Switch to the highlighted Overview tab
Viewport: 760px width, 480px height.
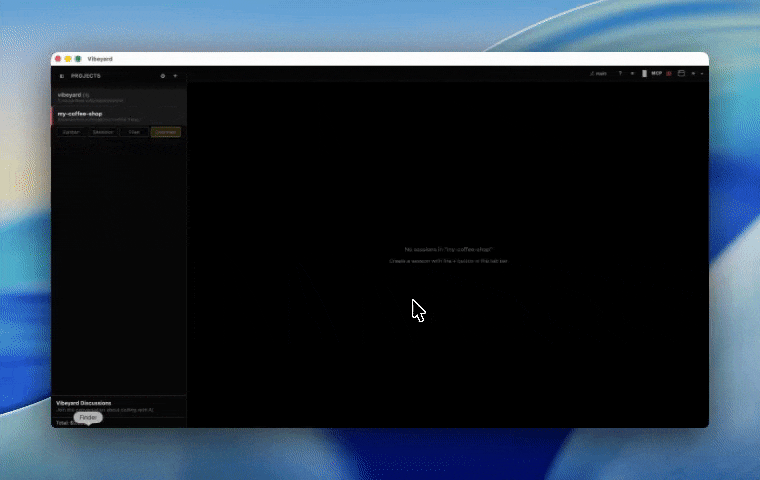tap(166, 132)
